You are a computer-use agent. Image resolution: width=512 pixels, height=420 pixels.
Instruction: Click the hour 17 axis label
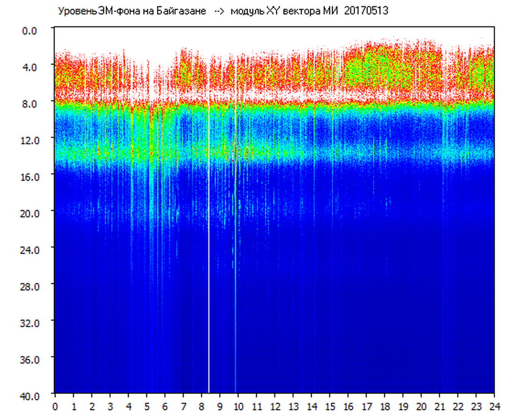pyautogui.click(x=366, y=406)
